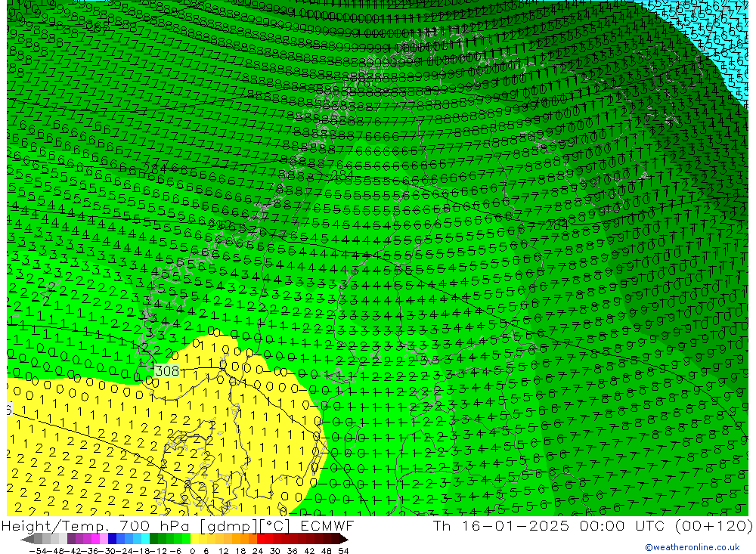Screen dimensions: 756x554
Task: Click the [°C] unit label in the title
Action: [275, 525]
